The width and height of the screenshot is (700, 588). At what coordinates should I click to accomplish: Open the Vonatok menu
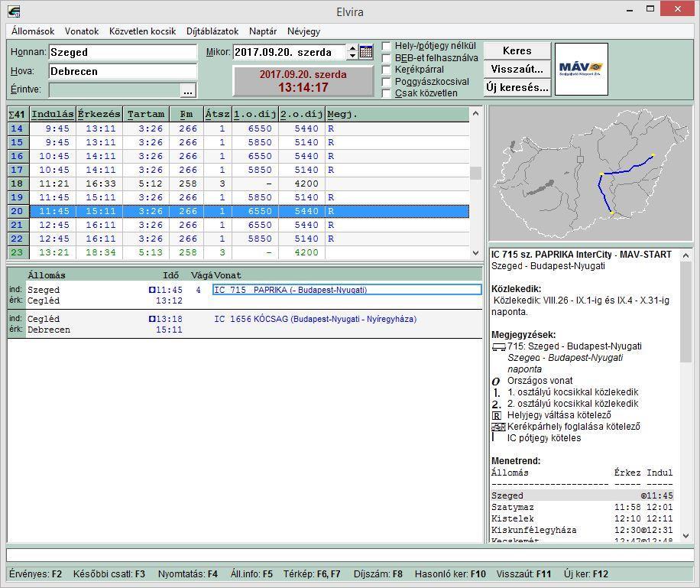tap(82, 31)
